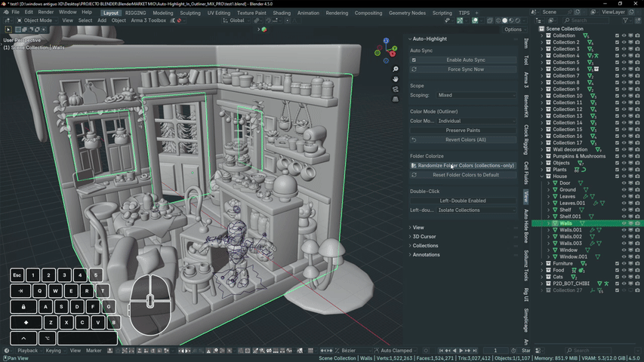
Task: Click Preserve Paints button
Action: click(463, 130)
